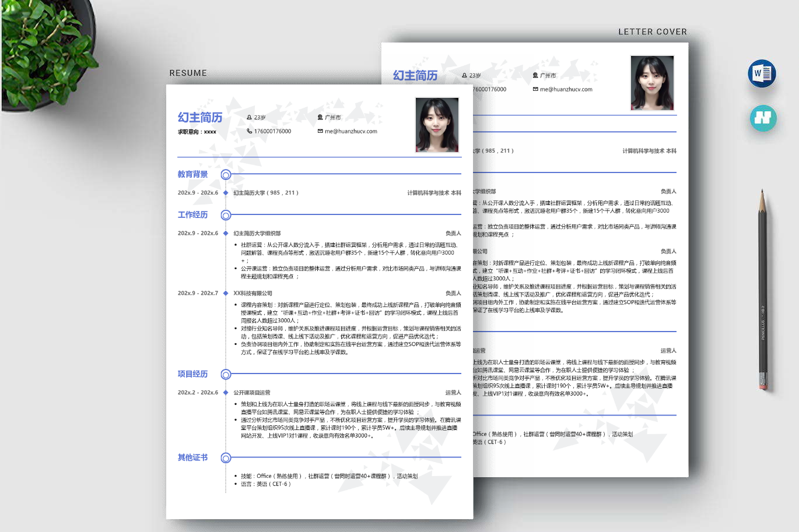This screenshot has width=799, height=532.
Task: Click the 幻主简历大学组织部 entry
Action: [x=257, y=233]
